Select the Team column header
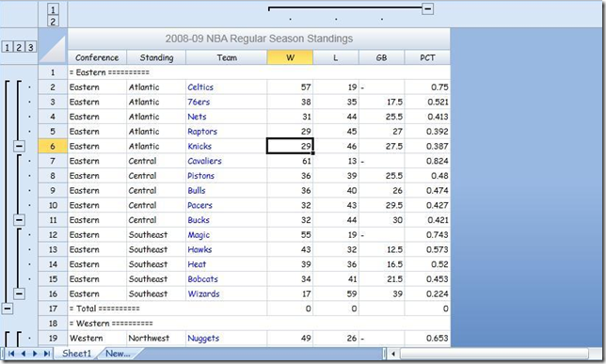Screen dimensions: 606x364 tap(227, 57)
